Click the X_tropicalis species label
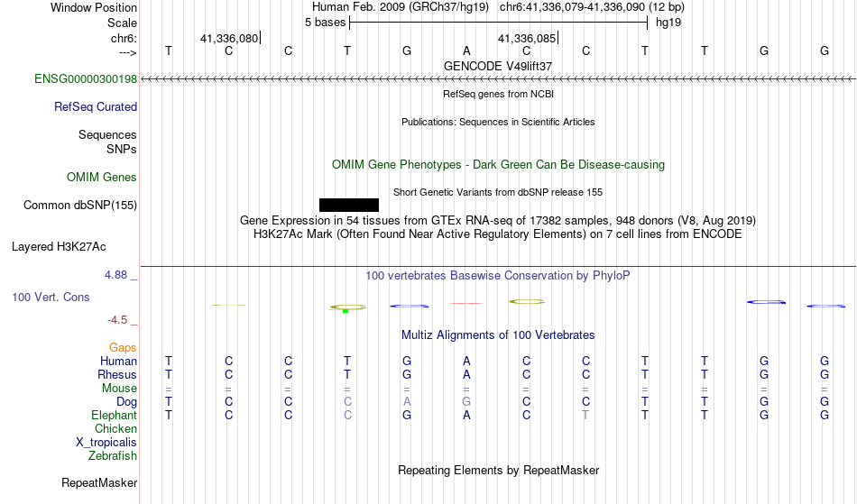The image size is (857, 504). (106, 443)
